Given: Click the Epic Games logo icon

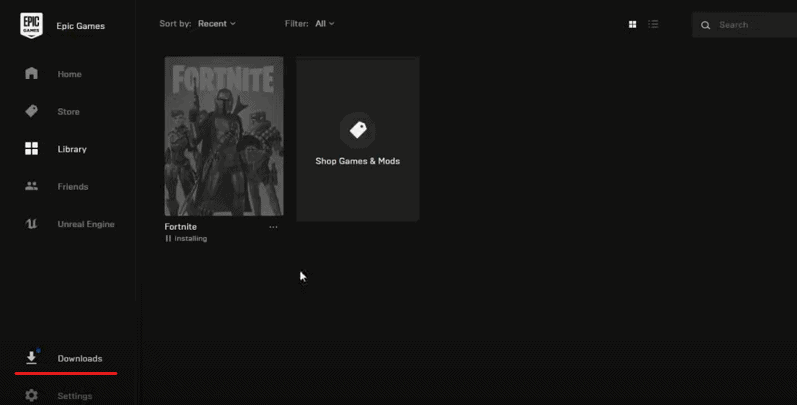Looking at the screenshot, I should coord(31,25).
